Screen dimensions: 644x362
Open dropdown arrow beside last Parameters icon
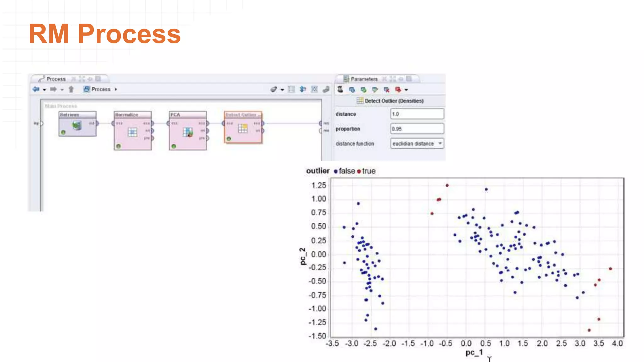[406, 90]
